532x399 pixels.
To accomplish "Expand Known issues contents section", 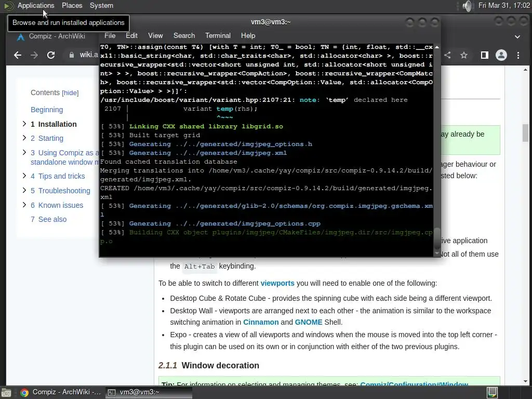I will click(x=24, y=205).
